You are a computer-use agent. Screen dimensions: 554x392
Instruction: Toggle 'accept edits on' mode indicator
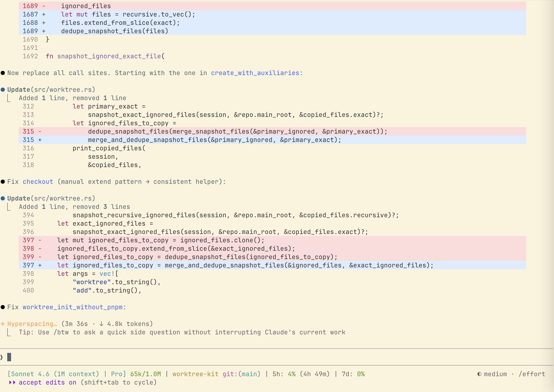[x=47, y=382]
